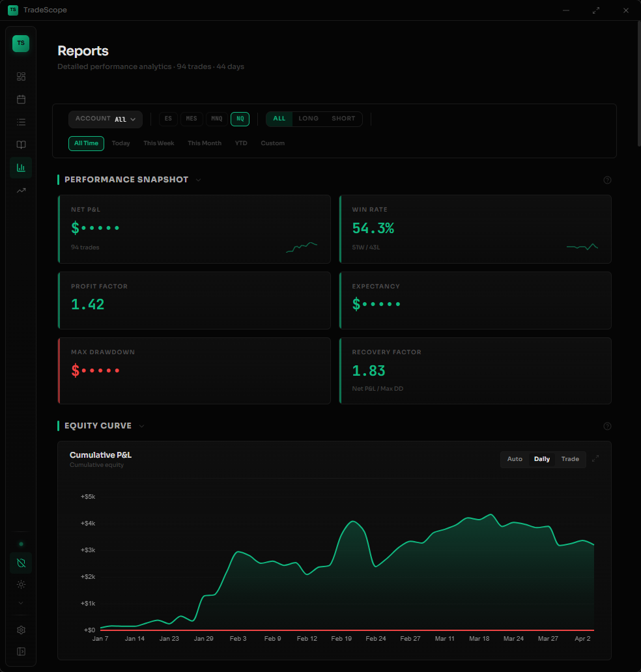Open the Custom date range
This screenshot has height=672, width=641.
(x=273, y=143)
